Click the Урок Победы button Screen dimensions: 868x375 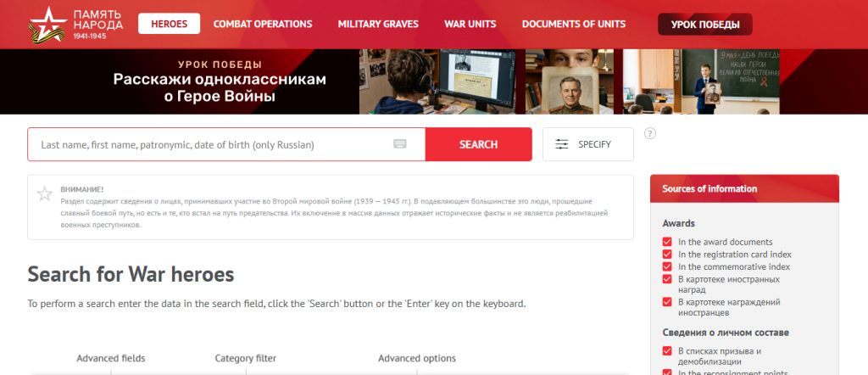point(704,25)
